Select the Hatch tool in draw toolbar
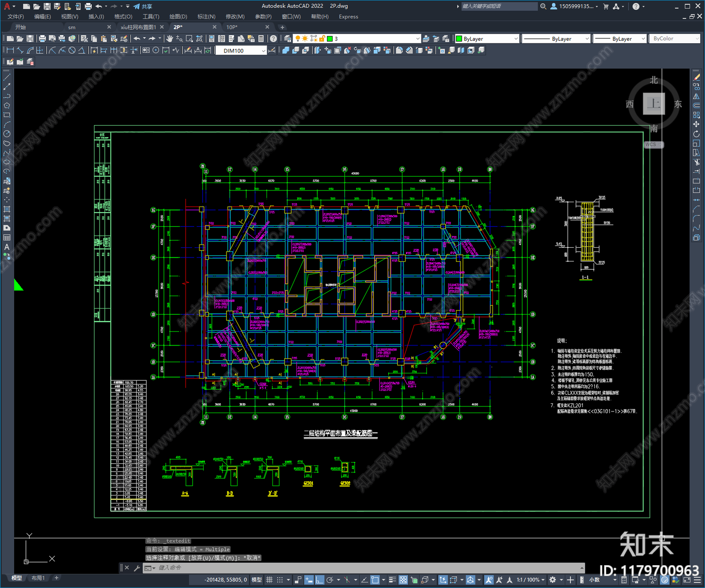Screen dimensions: 705x588 [x=7, y=209]
